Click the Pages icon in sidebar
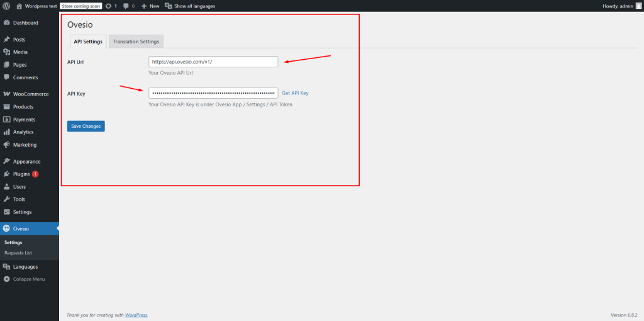Image resolution: width=644 pixels, height=321 pixels. pyautogui.click(x=6, y=65)
